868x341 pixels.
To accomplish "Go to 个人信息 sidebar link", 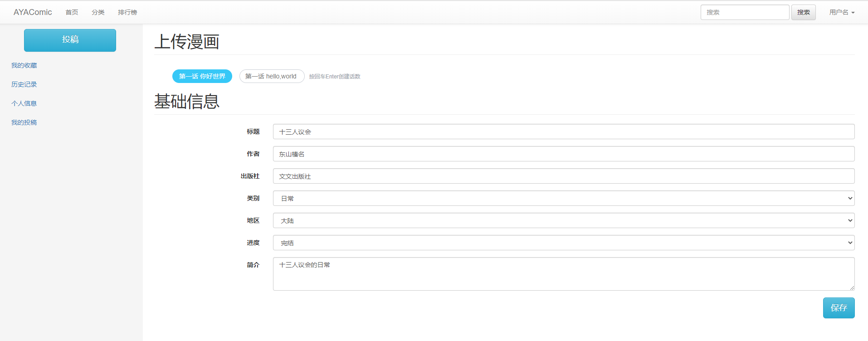I will tap(24, 103).
